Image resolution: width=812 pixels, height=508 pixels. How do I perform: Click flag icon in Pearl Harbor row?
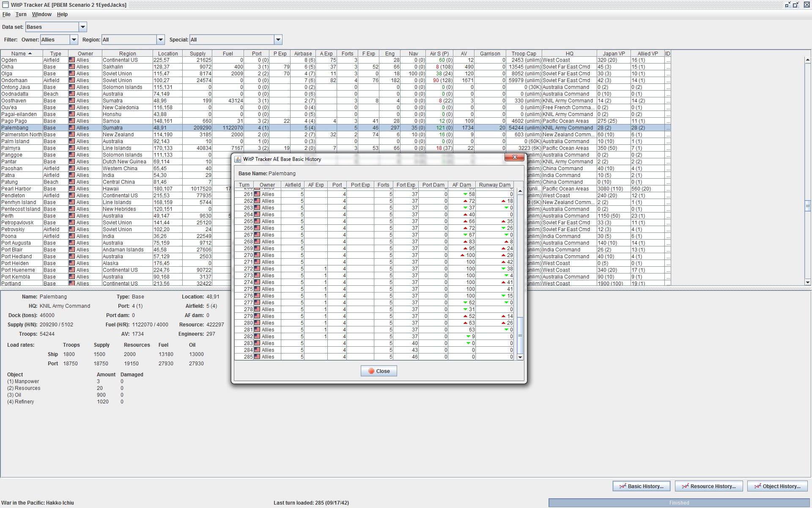(x=71, y=189)
